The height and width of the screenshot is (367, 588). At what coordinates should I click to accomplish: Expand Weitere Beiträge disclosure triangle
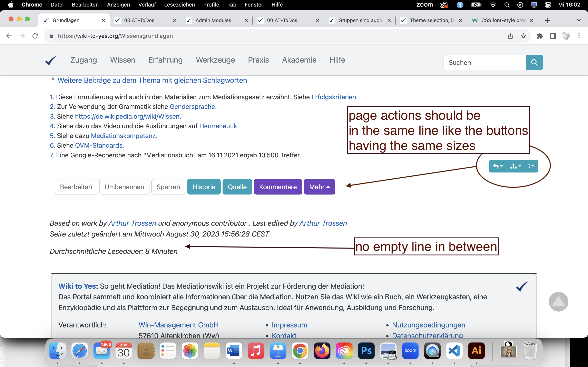point(53,79)
